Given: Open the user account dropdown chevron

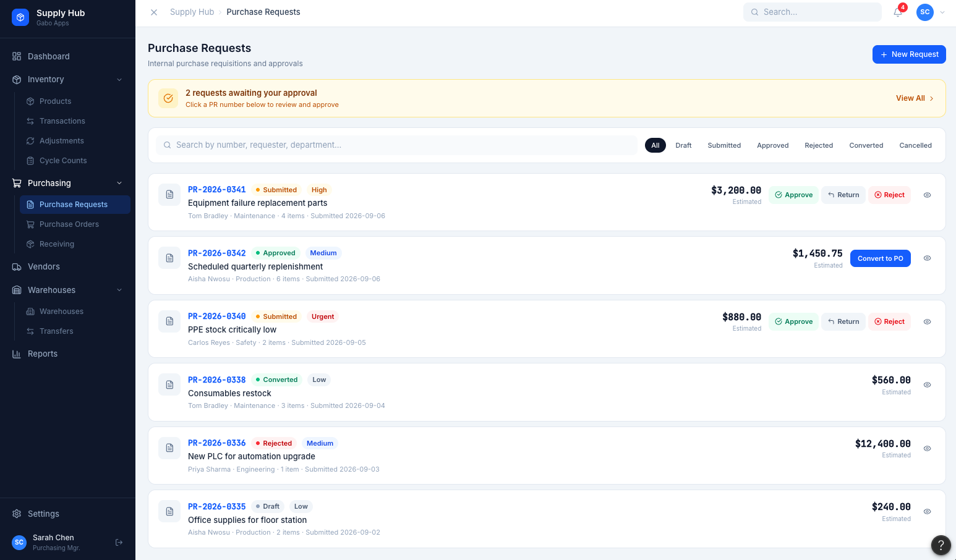Looking at the screenshot, I should 942,12.
